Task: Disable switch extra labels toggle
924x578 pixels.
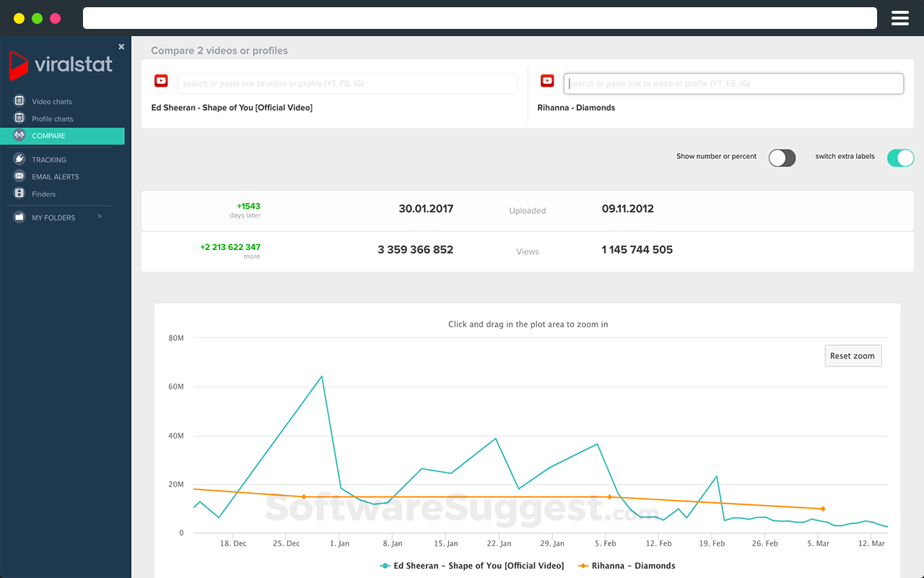Action: click(x=900, y=158)
